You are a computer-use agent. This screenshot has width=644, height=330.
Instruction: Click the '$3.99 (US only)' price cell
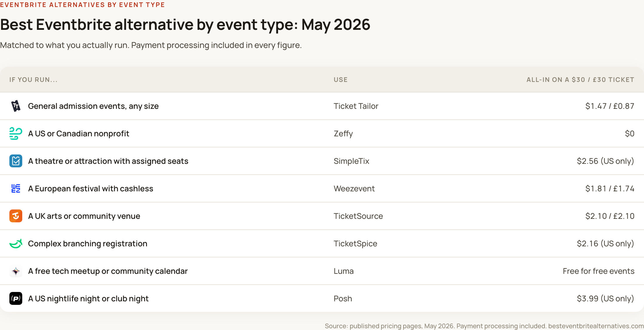[x=605, y=299]
